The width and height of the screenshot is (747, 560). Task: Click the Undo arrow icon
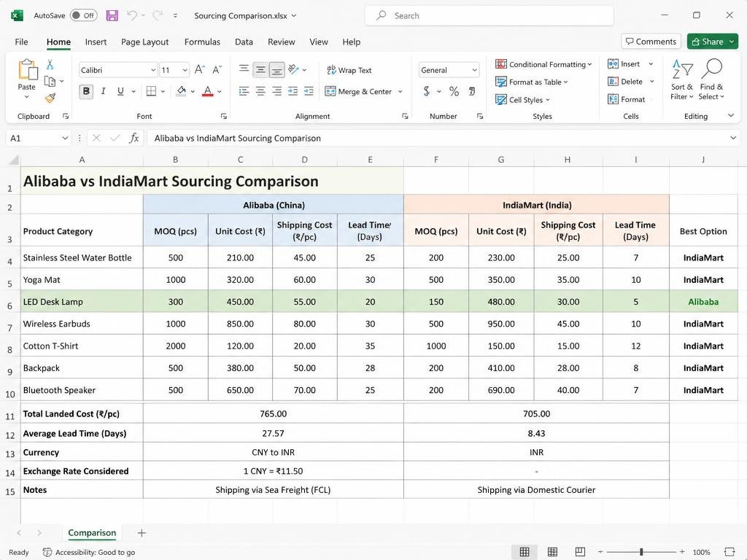[x=132, y=15]
